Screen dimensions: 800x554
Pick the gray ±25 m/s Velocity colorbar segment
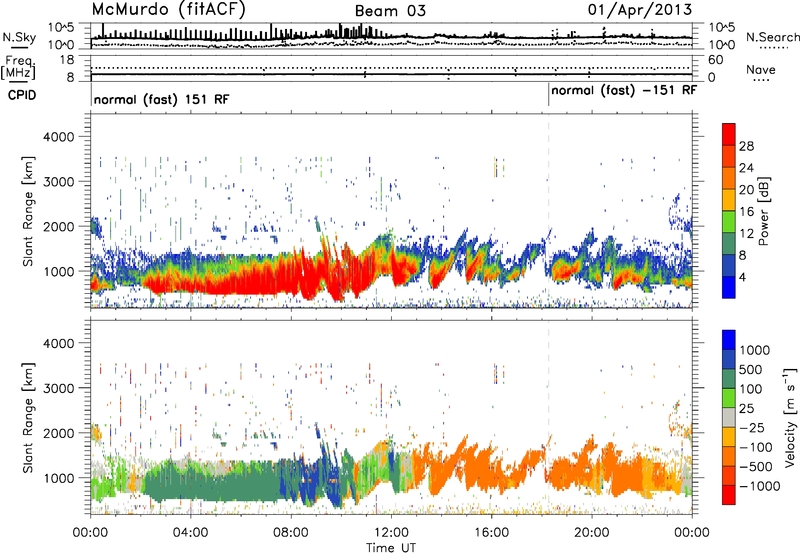coord(729,417)
